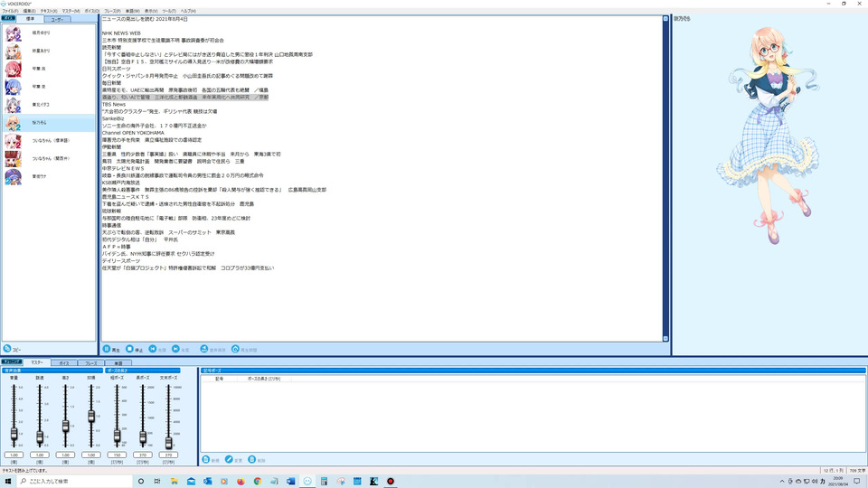
Task: Open the ツール(T) menu
Action: 169,11
